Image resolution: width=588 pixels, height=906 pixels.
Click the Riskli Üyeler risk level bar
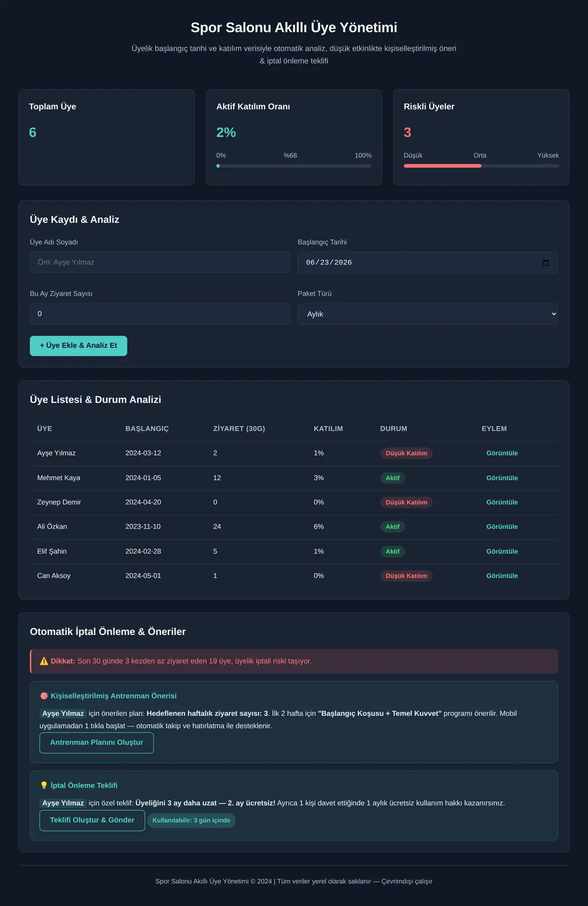click(x=481, y=166)
